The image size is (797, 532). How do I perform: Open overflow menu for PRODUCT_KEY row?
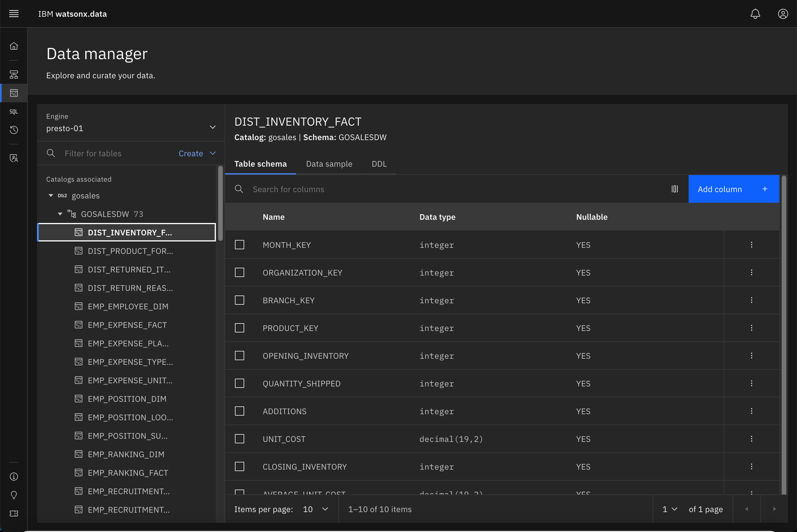pos(752,328)
